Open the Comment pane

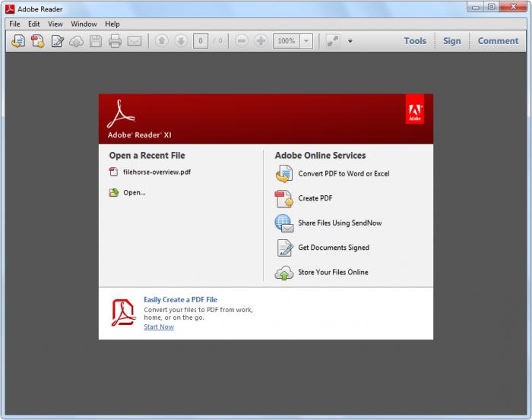tap(498, 41)
